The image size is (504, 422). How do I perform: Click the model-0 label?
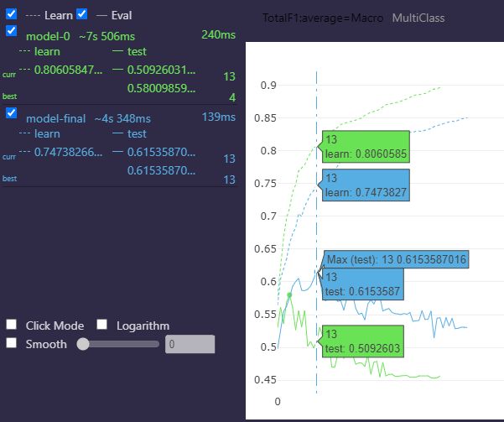pos(48,36)
